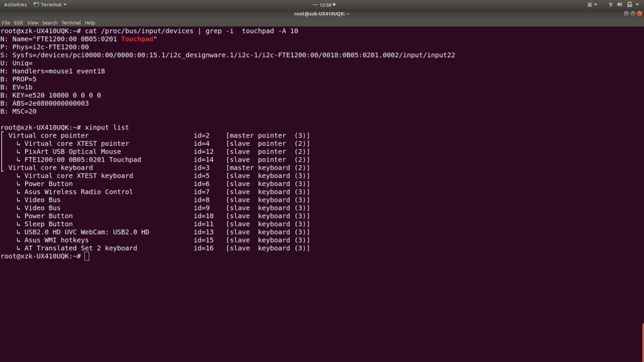Click the 'AT Translated Set 2 keyboard' row

point(163,248)
